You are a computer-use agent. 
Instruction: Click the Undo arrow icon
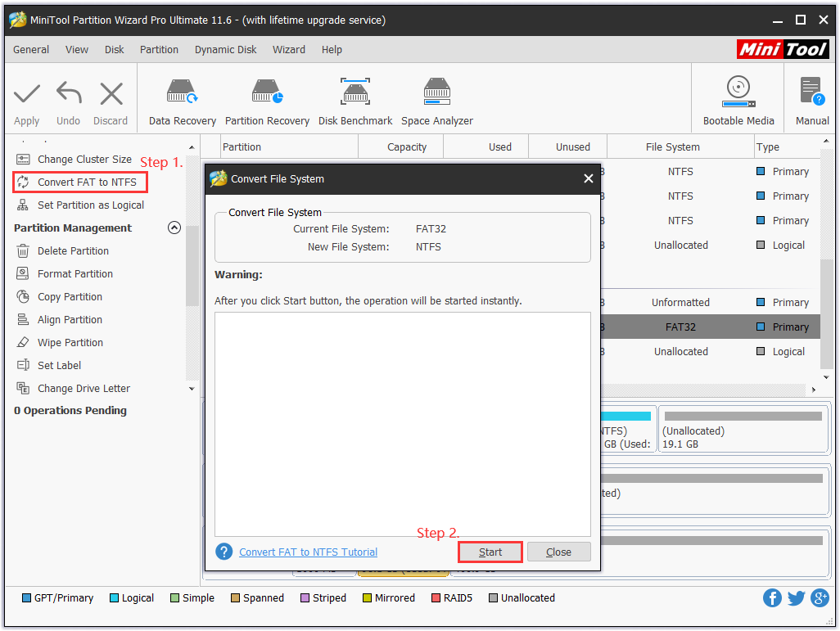(69, 92)
